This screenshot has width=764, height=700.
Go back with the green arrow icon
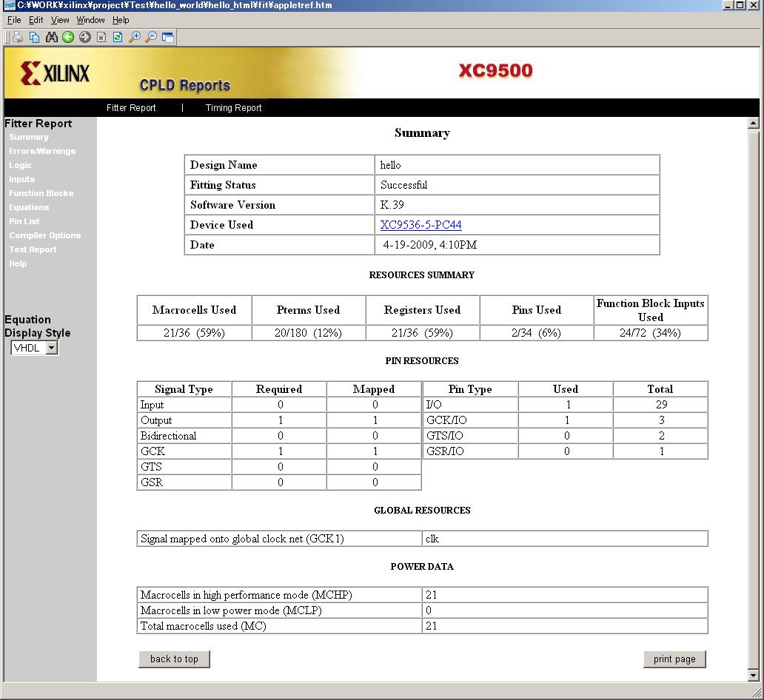click(x=68, y=37)
